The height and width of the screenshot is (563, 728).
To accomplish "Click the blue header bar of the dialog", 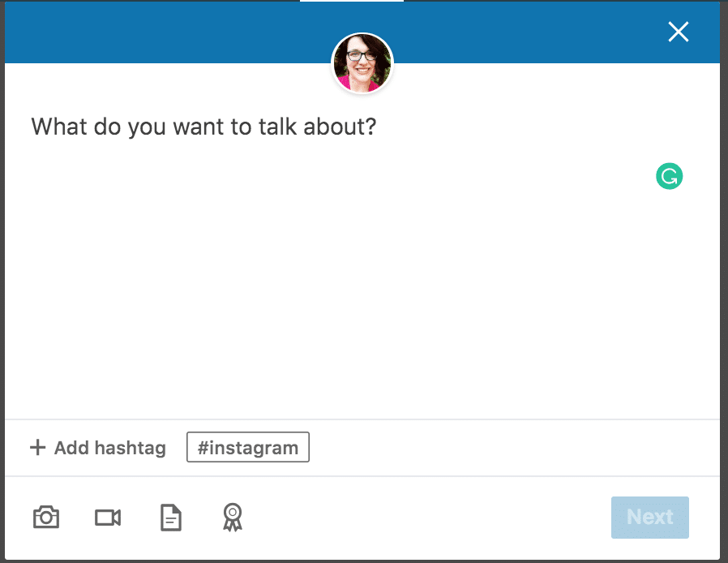I will 162,32.
